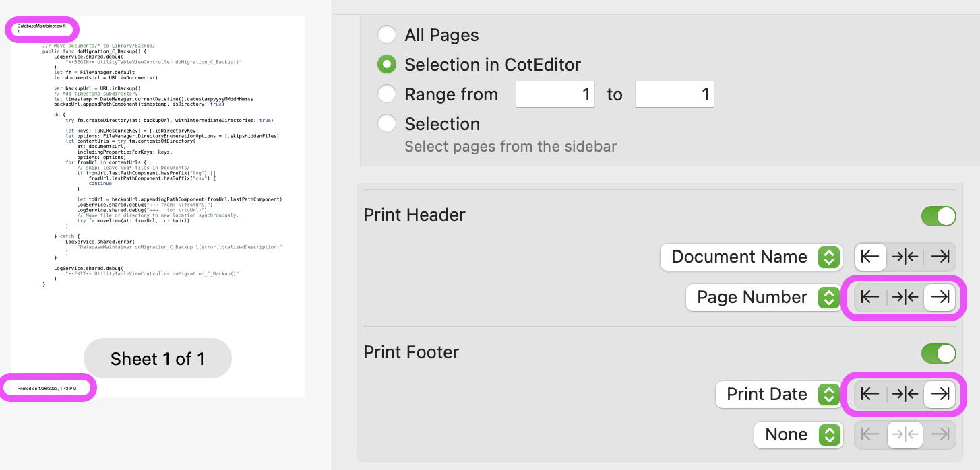Left-align the Print Date footer element
This screenshot has width=980, height=470.
click(x=870, y=394)
